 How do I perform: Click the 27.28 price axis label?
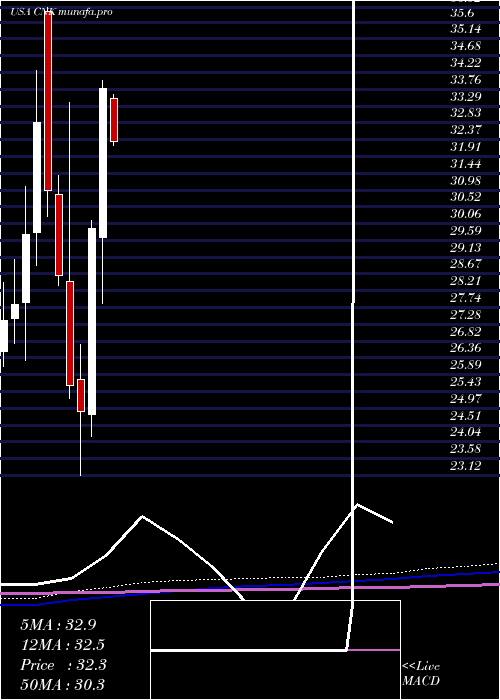(x=466, y=315)
